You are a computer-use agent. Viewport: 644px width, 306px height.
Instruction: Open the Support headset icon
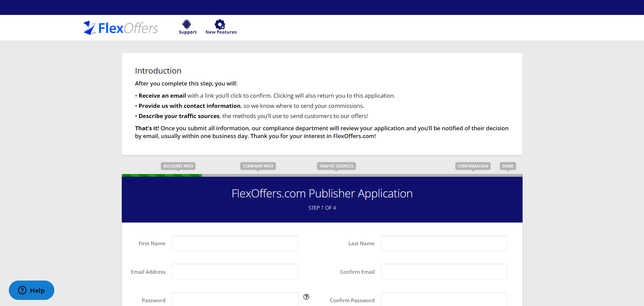point(187,24)
